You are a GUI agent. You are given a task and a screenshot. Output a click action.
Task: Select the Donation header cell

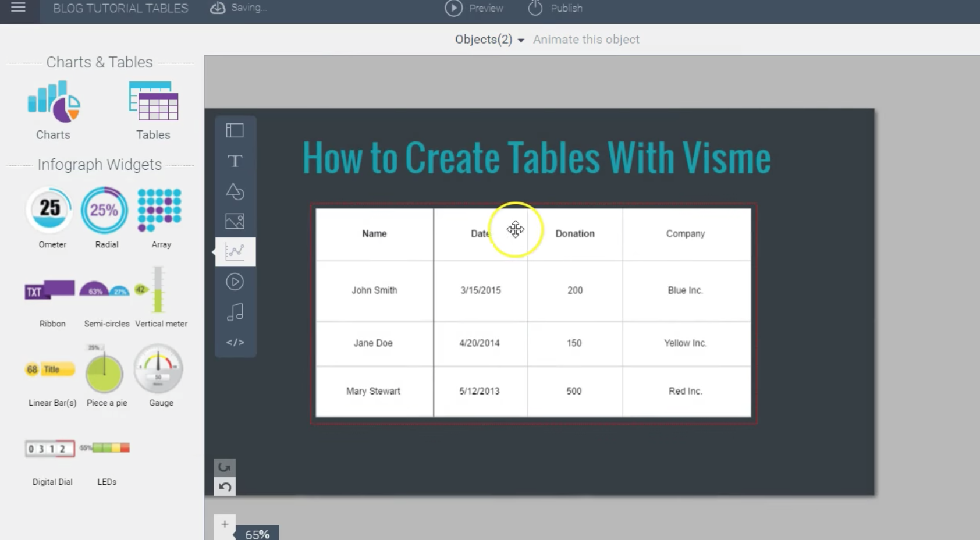click(x=575, y=234)
